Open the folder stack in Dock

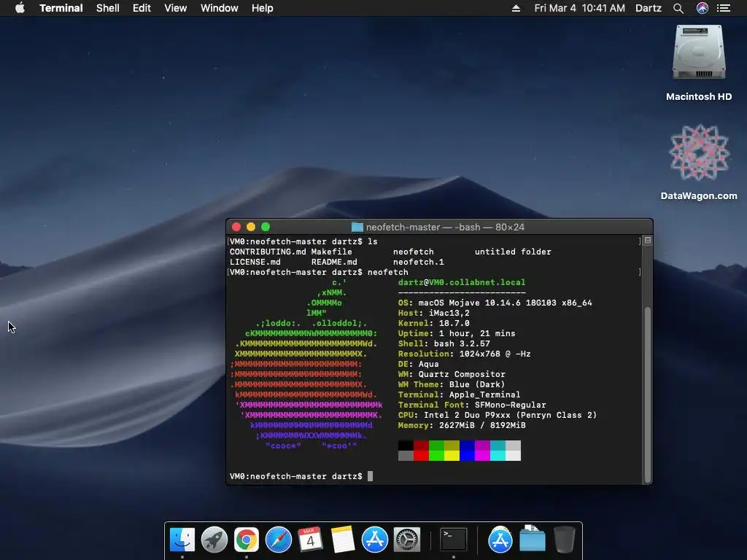coord(532,539)
